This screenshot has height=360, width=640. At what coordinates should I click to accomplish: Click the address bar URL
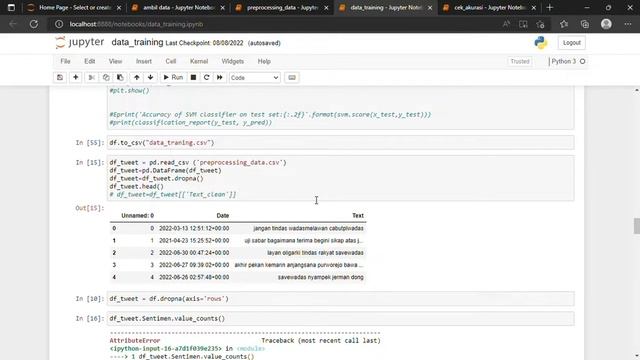point(136,24)
